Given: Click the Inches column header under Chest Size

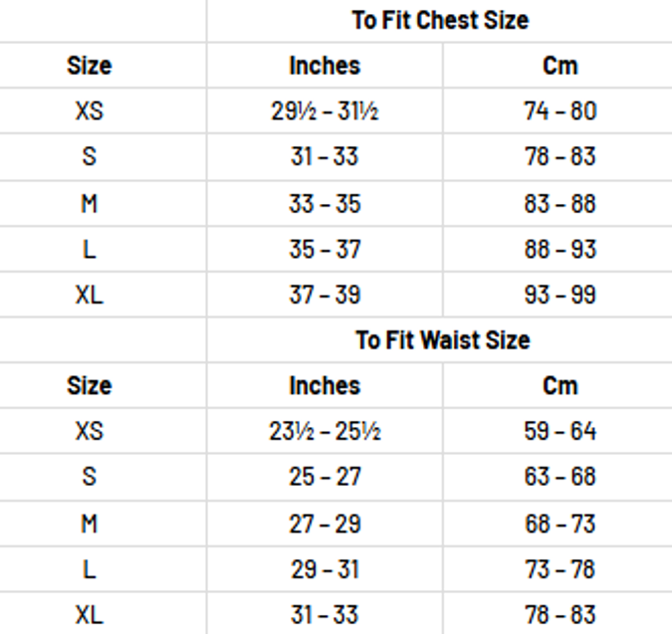Looking at the screenshot, I should point(325,66).
